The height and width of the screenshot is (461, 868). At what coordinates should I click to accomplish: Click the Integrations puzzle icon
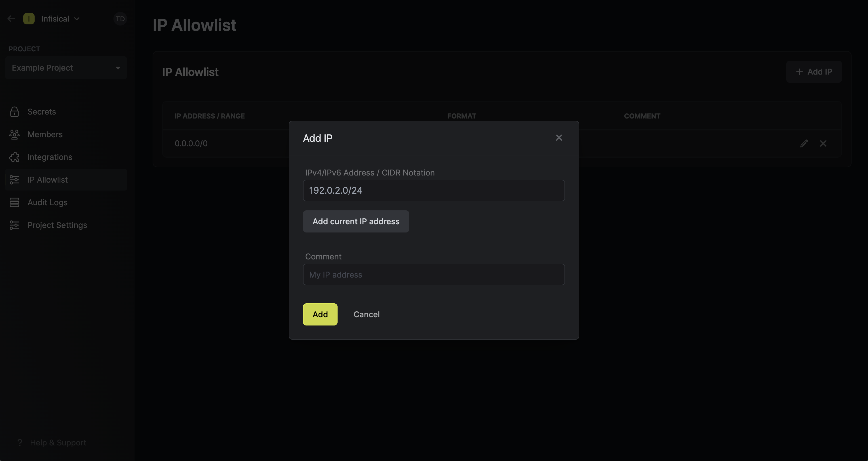click(x=14, y=157)
